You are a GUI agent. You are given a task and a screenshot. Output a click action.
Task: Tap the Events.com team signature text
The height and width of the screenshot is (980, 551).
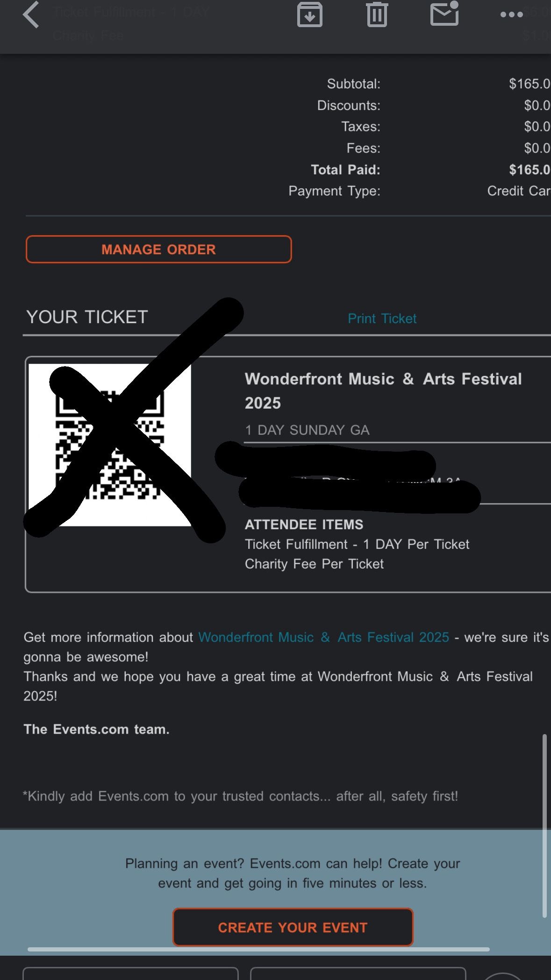point(97,729)
